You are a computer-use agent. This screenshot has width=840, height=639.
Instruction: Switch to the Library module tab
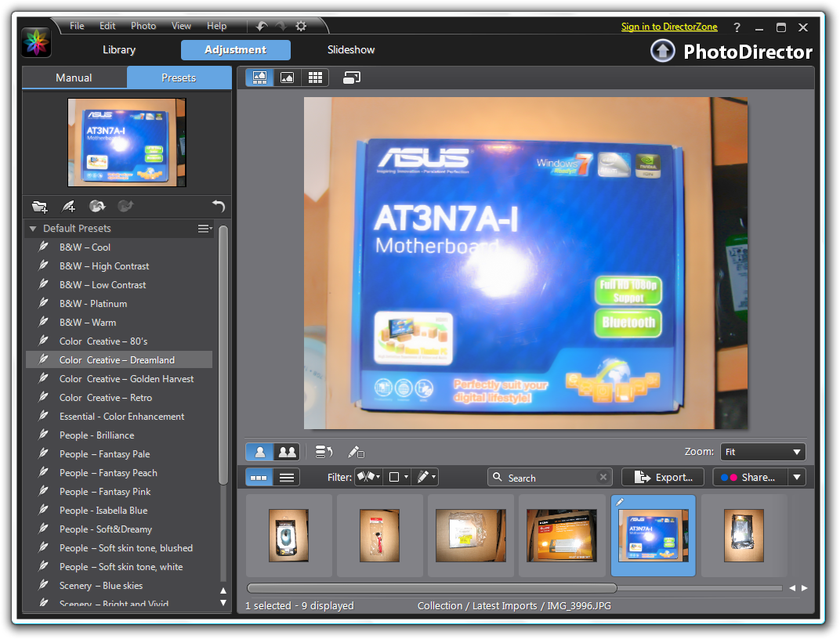(x=119, y=50)
